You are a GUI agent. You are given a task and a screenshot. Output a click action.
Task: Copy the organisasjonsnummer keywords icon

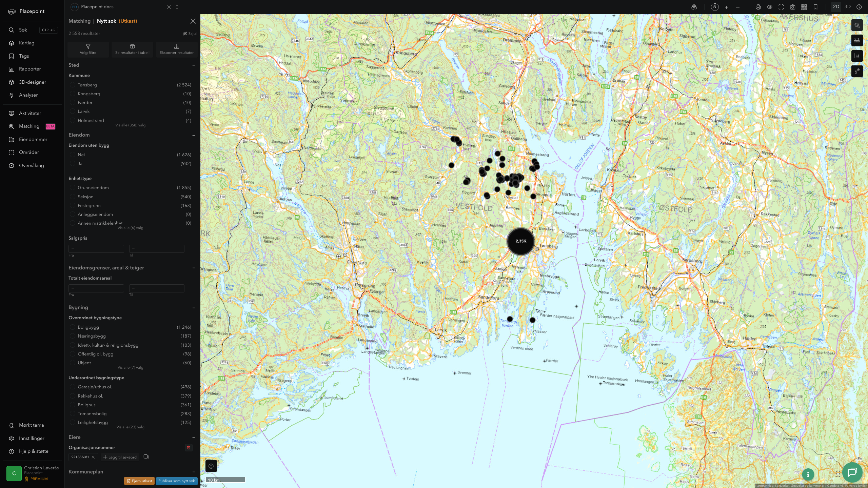(x=146, y=457)
